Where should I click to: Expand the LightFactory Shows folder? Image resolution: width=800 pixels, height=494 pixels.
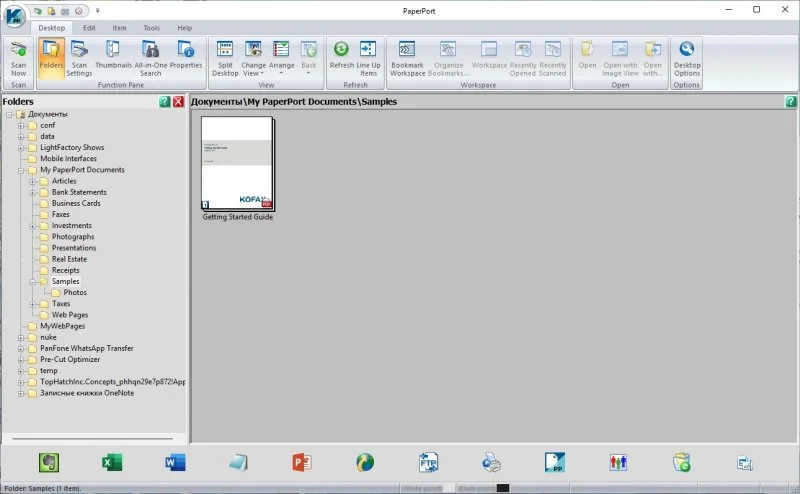click(21, 148)
